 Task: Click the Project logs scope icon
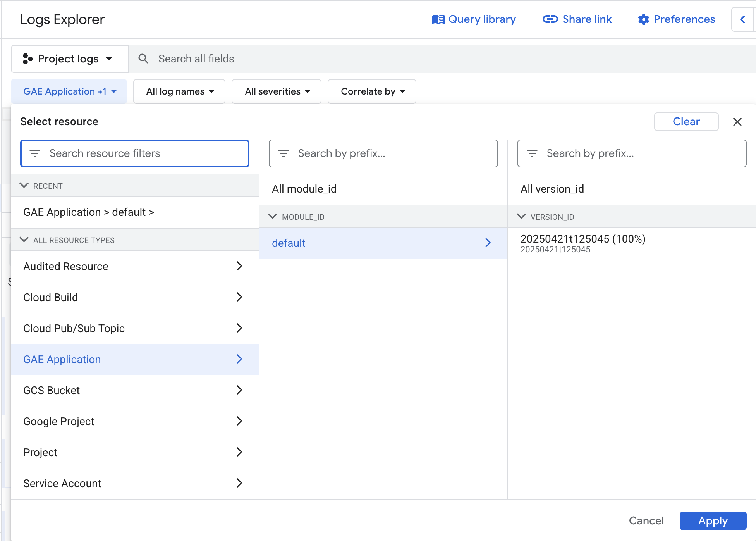[27, 59]
